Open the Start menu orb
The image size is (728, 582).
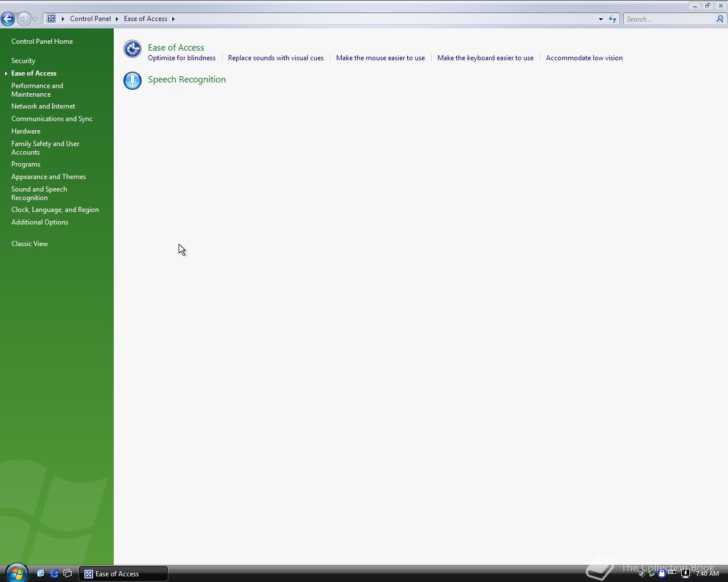(16, 573)
